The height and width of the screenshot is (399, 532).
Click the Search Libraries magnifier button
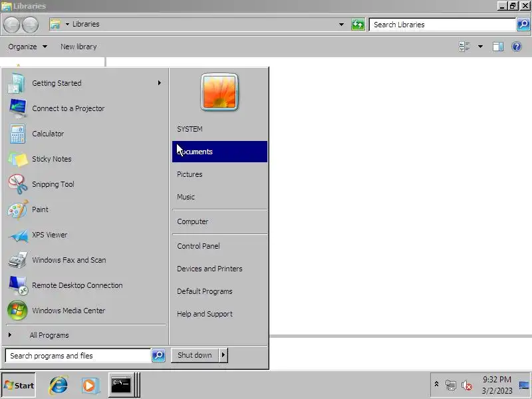(523, 25)
